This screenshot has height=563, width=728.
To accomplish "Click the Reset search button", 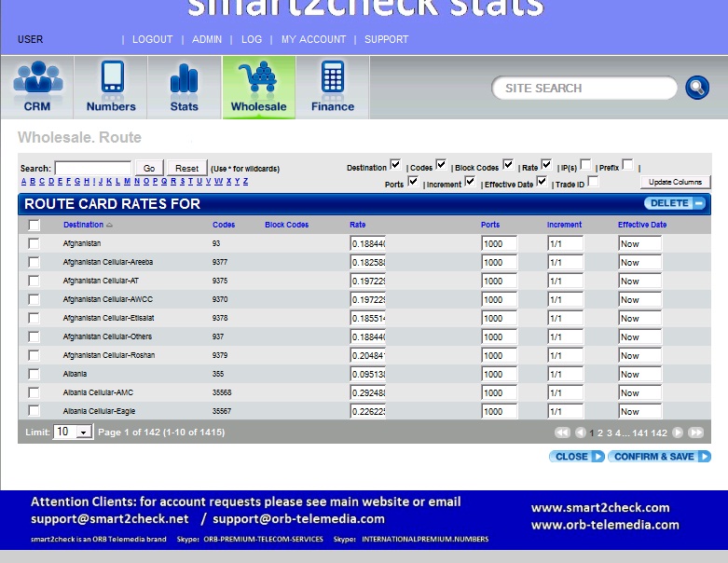I will (x=186, y=168).
